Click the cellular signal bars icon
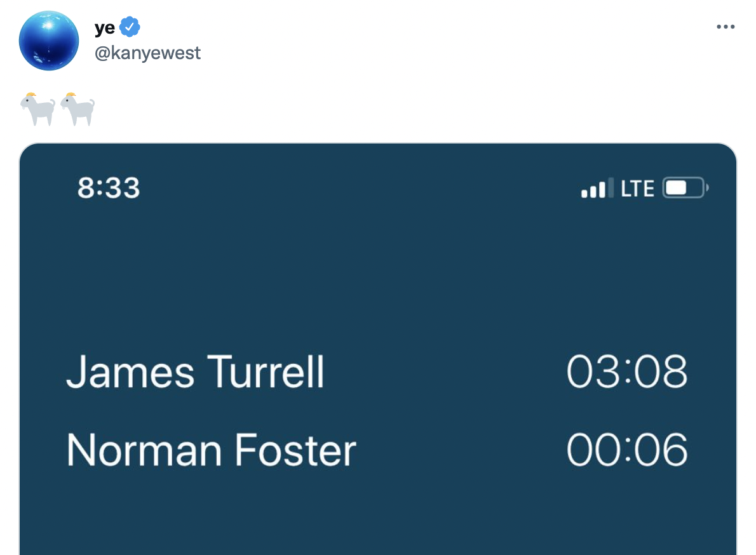Screen dimensions: 756x555 click(597, 188)
